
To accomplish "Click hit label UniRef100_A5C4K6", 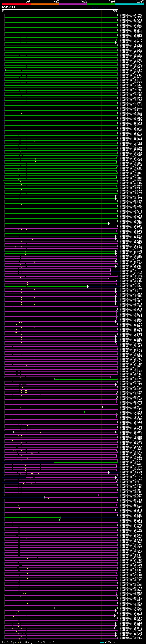I will (x=131, y=45).
